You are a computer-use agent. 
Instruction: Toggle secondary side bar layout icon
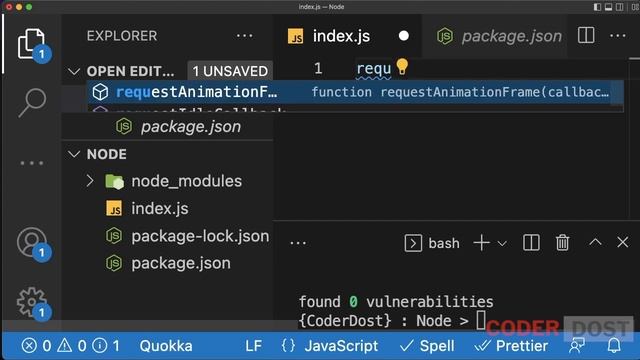(x=620, y=7)
